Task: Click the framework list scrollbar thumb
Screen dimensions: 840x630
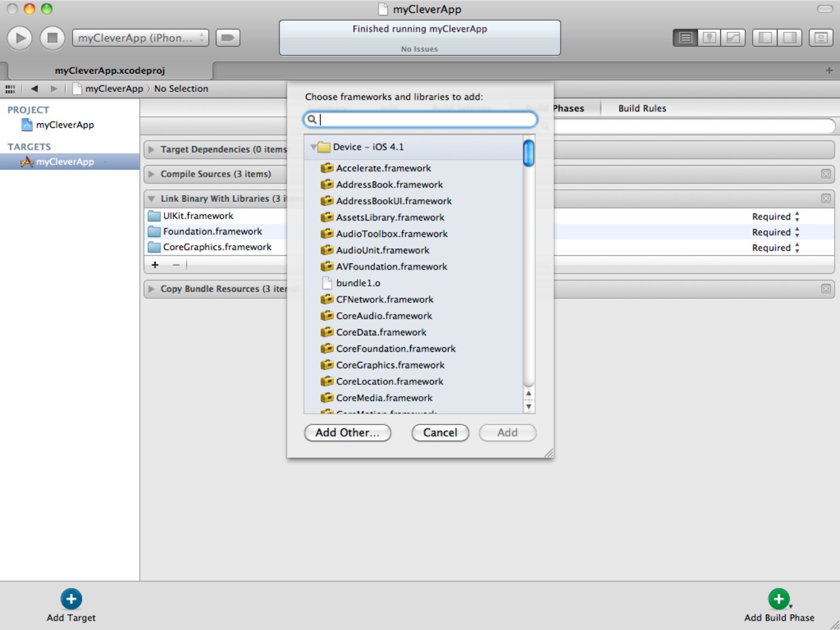Action: [x=529, y=153]
